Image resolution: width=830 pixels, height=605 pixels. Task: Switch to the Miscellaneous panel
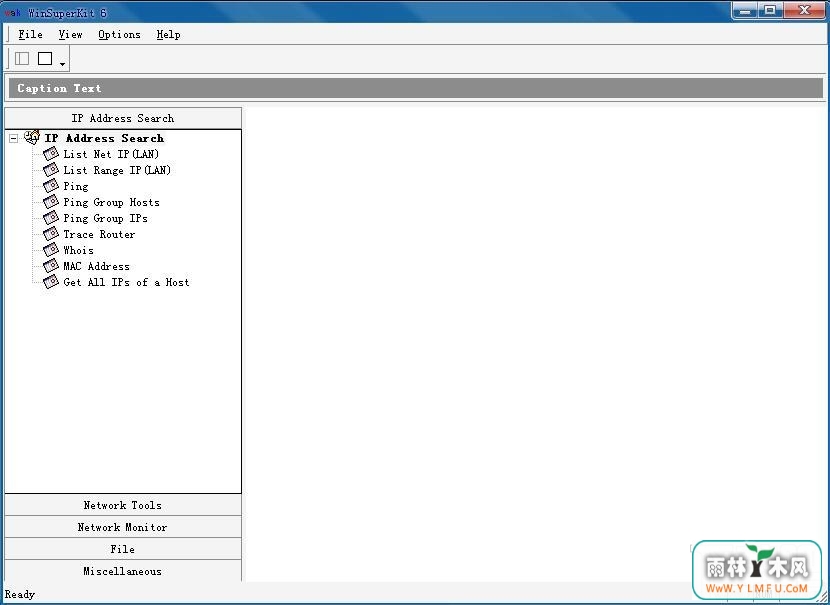click(123, 571)
